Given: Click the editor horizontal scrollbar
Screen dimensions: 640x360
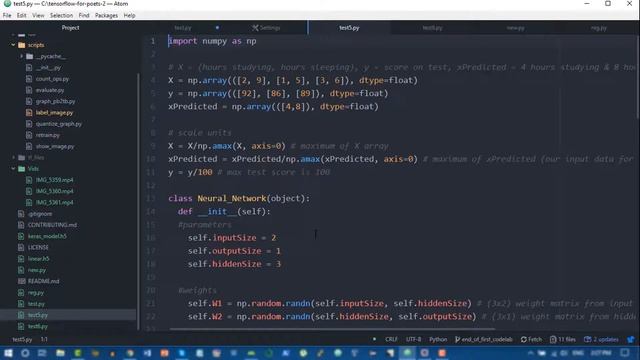Looking at the screenshot, I should (333, 329).
